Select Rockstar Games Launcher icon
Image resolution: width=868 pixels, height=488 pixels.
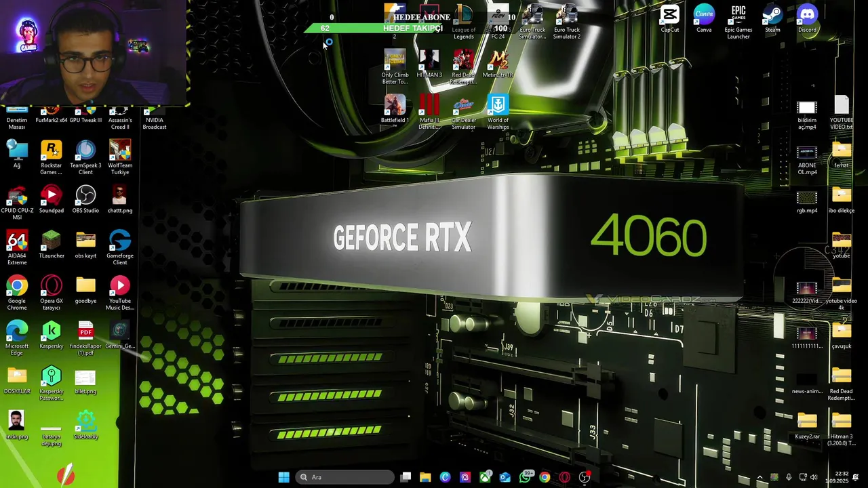point(51,158)
